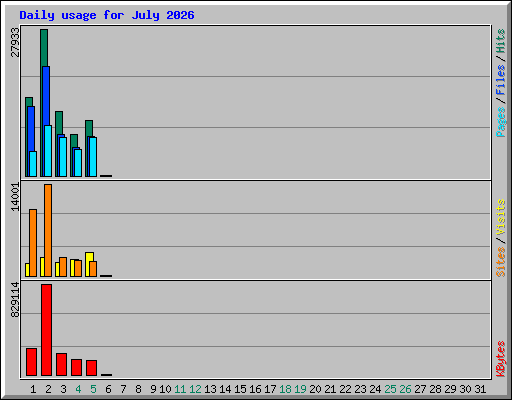Image resolution: width=512 pixels, height=400 pixels.
Task: Click the 27933 hits axis value
Action: click(15, 42)
